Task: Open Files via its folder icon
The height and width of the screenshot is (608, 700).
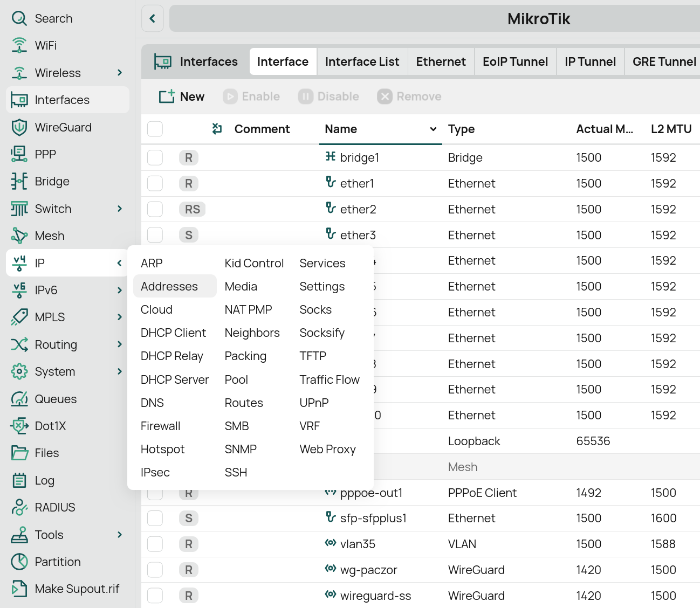Action: [19, 453]
